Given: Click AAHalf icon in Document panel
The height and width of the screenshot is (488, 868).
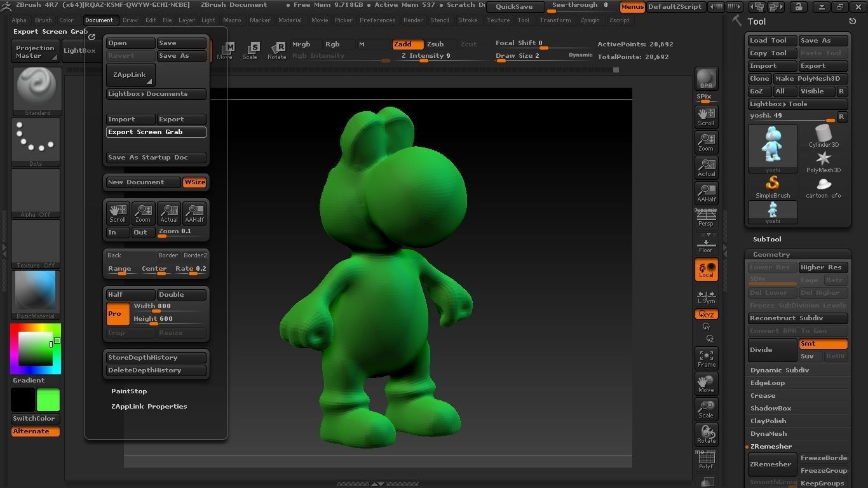Looking at the screenshot, I should point(194,213).
